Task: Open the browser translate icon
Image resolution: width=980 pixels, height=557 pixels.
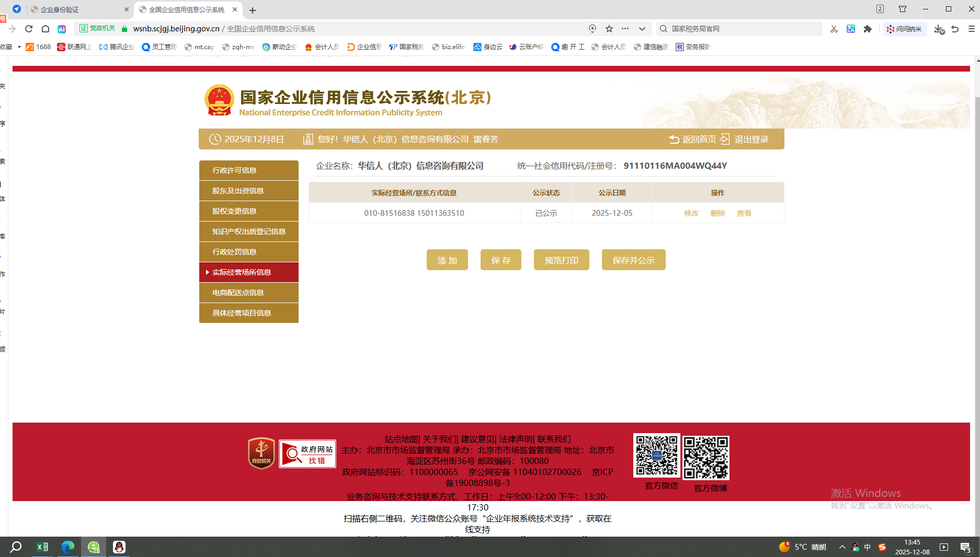Action: 851,29
